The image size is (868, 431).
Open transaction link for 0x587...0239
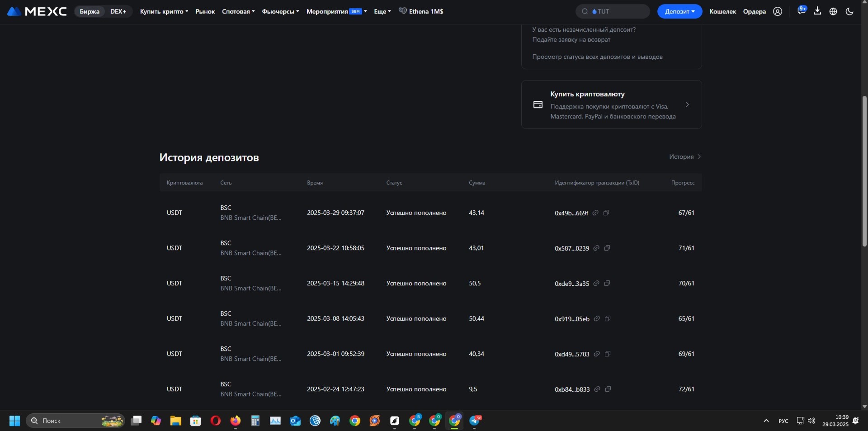click(x=596, y=248)
